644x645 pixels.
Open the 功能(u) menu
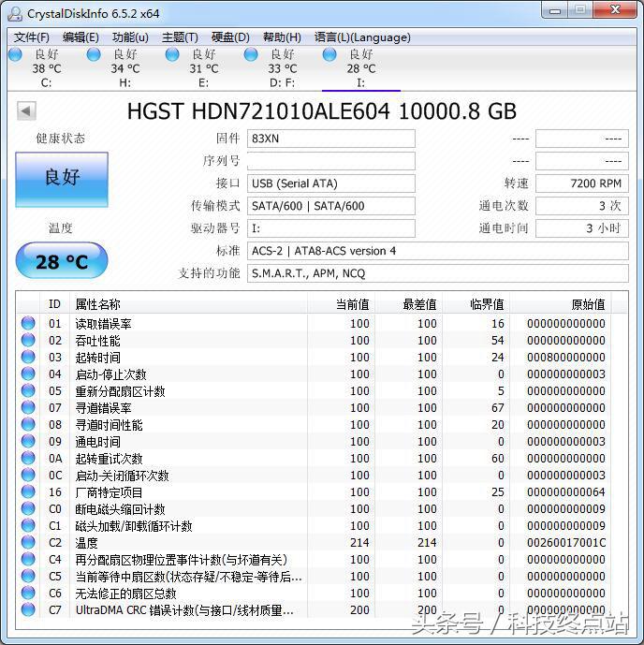[130, 37]
